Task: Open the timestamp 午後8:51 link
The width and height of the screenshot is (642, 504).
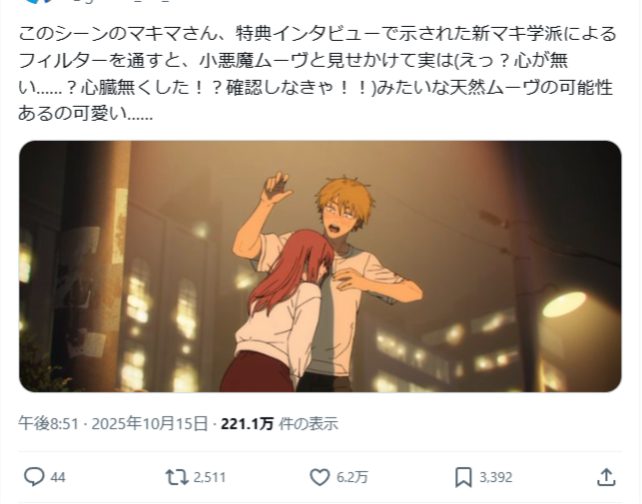Action: point(48,423)
